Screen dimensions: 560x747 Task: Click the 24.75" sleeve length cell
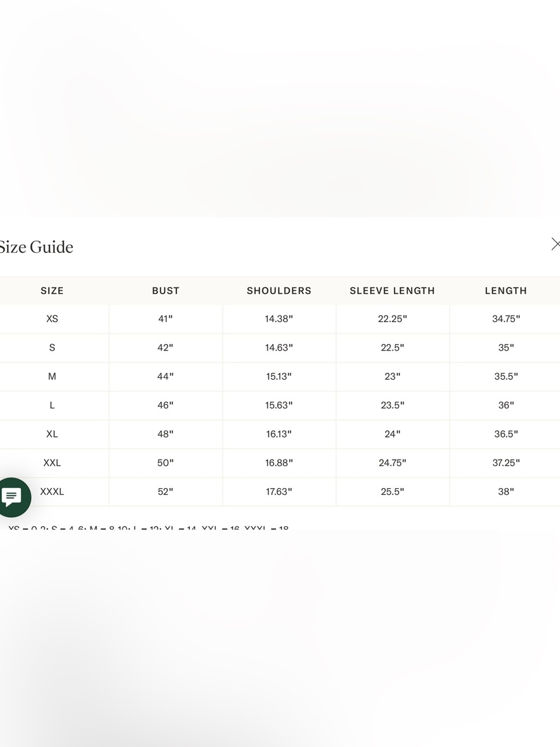click(392, 463)
